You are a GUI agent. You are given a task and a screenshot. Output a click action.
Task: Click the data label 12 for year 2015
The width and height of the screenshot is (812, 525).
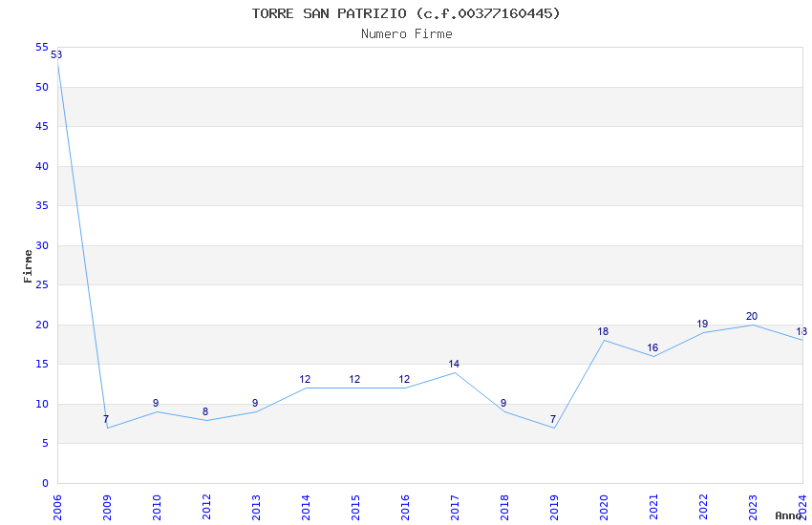tap(354, 380)
